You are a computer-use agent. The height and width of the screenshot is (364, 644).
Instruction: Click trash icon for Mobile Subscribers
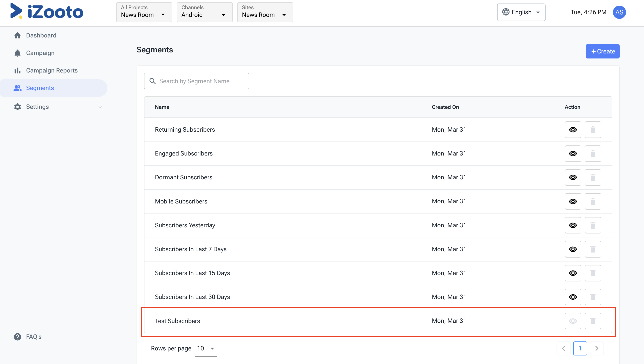tap(592, 201)
